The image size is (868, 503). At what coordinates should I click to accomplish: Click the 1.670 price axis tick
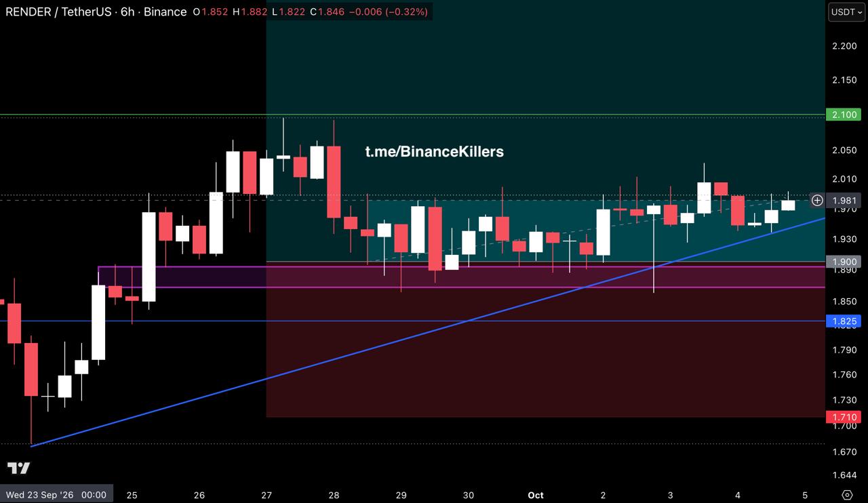pyautogui.click(x=844, y=451)
